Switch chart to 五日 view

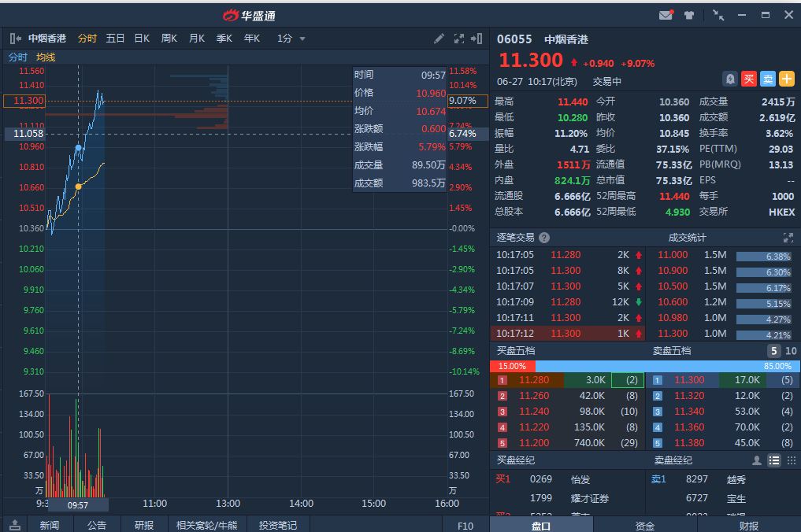click(x=115, y=39)
